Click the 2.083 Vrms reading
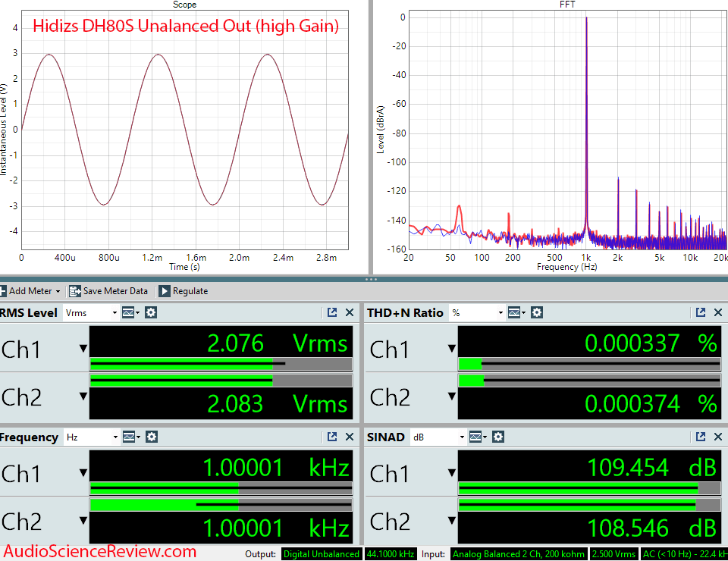The width and height of the screenshot is (728, 561). (278, 404)
